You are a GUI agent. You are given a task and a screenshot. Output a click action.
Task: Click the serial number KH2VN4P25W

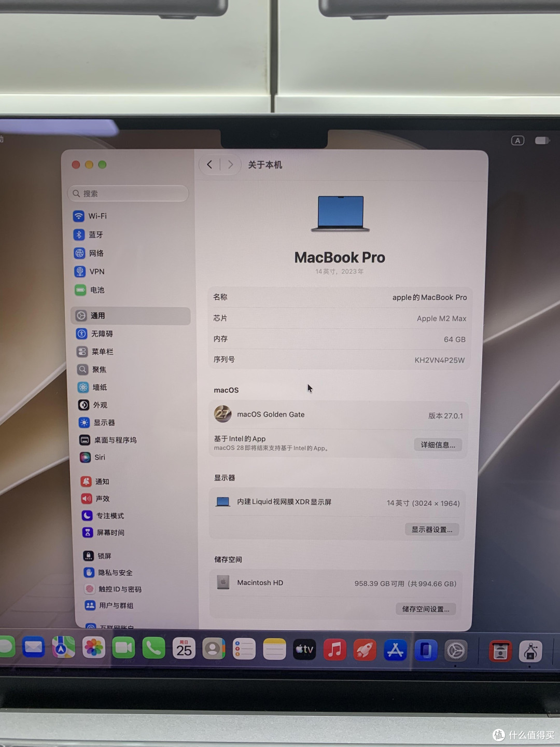[440, 360]
